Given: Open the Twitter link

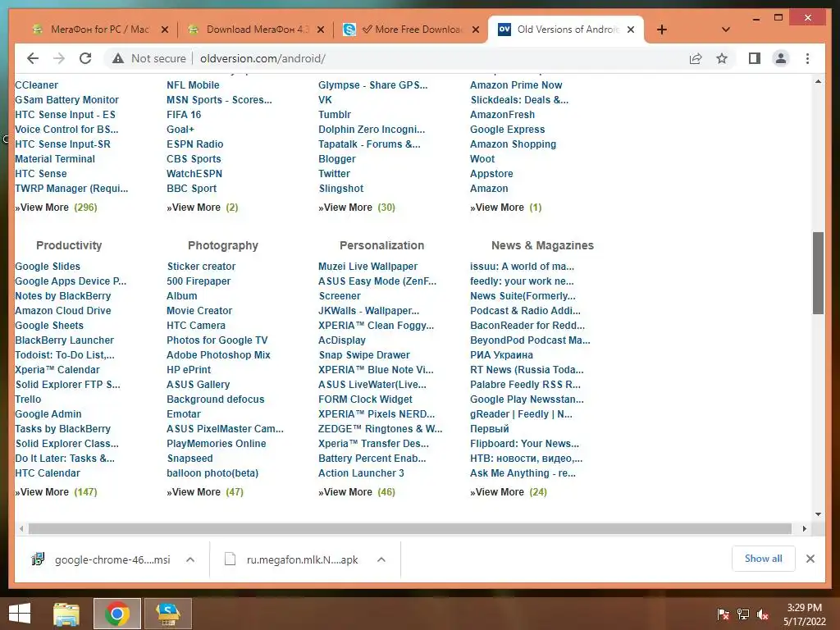Looking at the screenshot, I should click(335, 174).
